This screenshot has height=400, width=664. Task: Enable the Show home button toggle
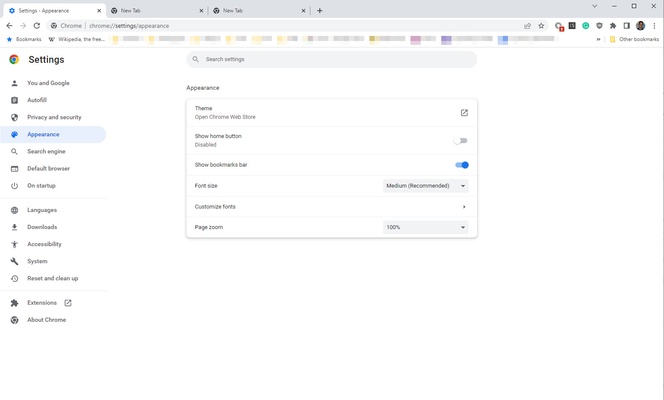click(x=460, y=141)
